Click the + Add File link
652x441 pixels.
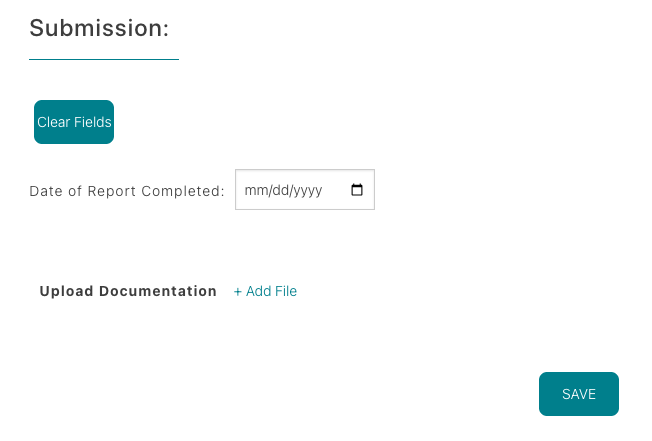click(265, 291)
